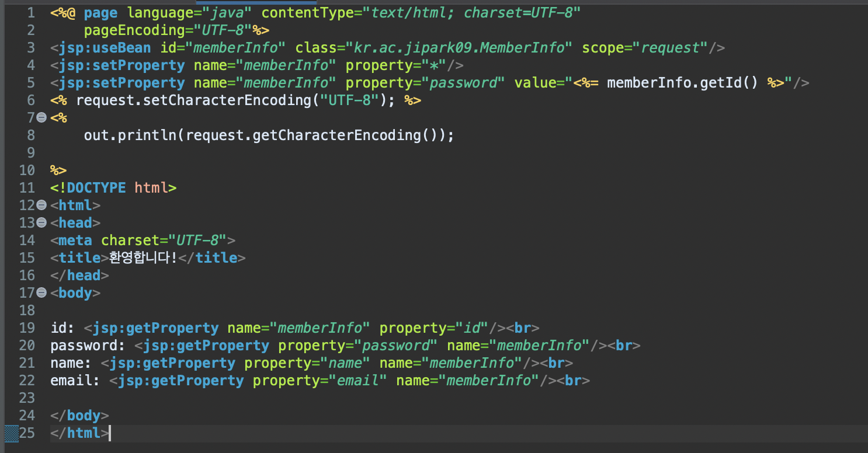Click memberInfo.getId() expression on line 5
868x453 pixels.
tap(683, 82)
